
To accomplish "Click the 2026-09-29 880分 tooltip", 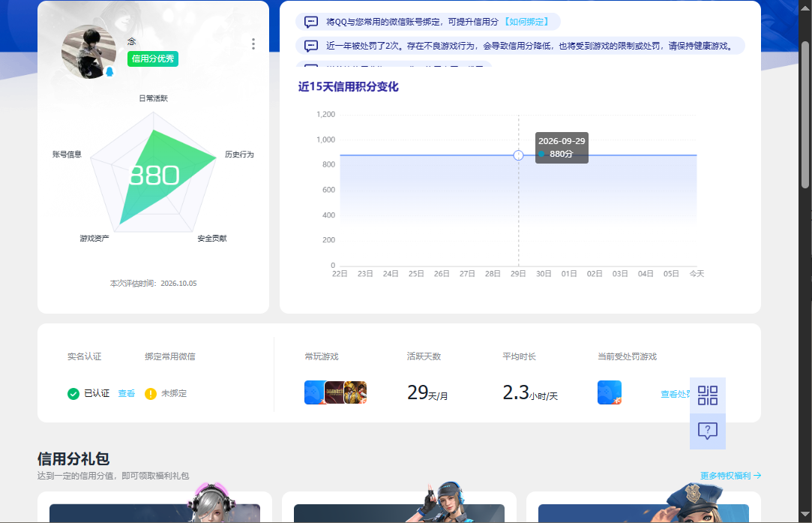I will [562, 148].
